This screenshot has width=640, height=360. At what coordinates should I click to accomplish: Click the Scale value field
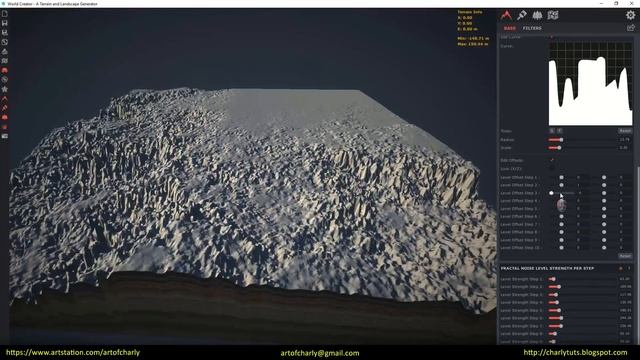coord(624,148)
